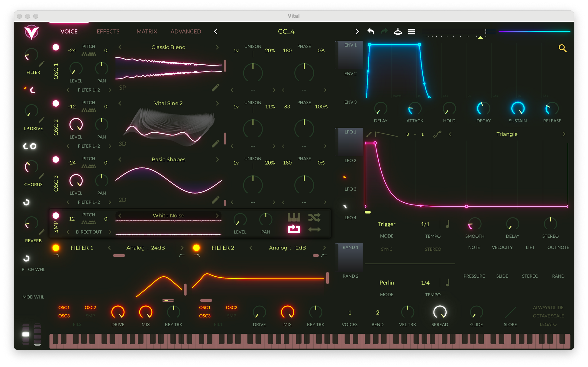This screenshot has width=588, height=367.
Task: Disable OSC 2 power toggle
Action: [56, 104]
